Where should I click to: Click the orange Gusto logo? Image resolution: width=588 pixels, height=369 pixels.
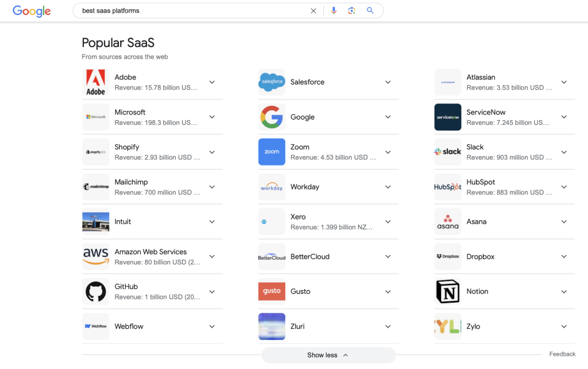click(272, 291)
